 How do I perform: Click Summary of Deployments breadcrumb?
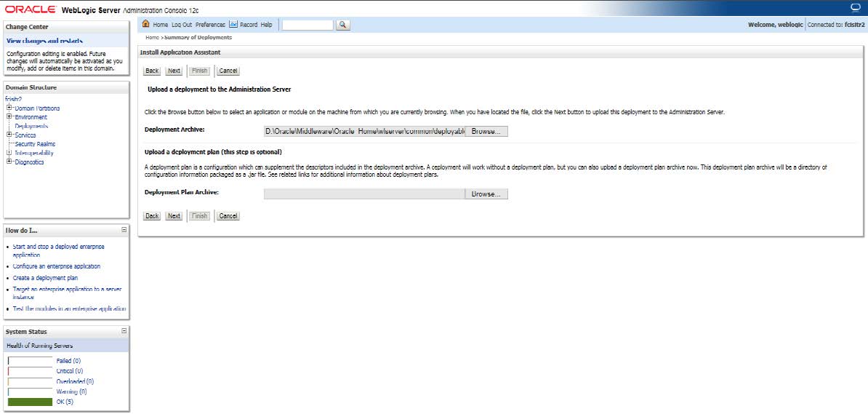click(198, 37)
